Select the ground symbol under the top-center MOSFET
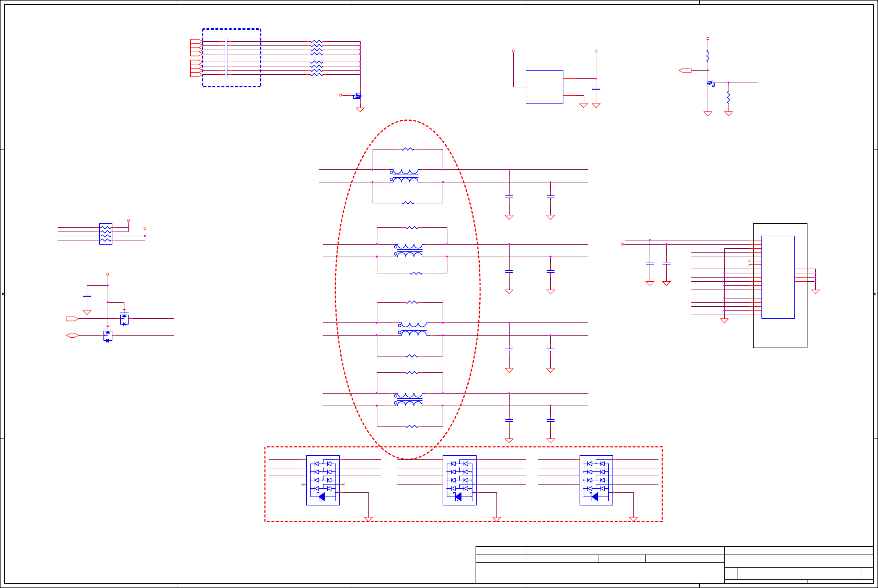878x588 pixels. 360,109
